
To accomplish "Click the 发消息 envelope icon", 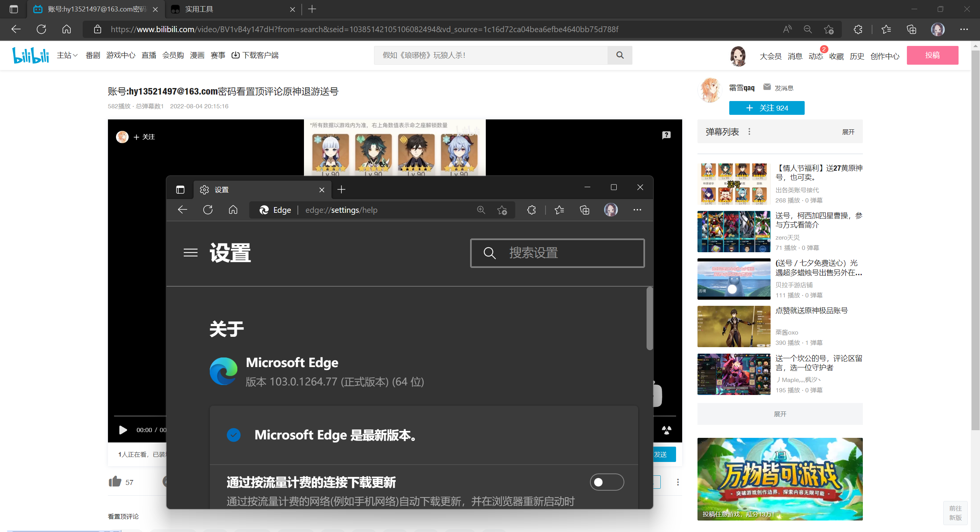I will pyautogui.click(x=767, y=87).
